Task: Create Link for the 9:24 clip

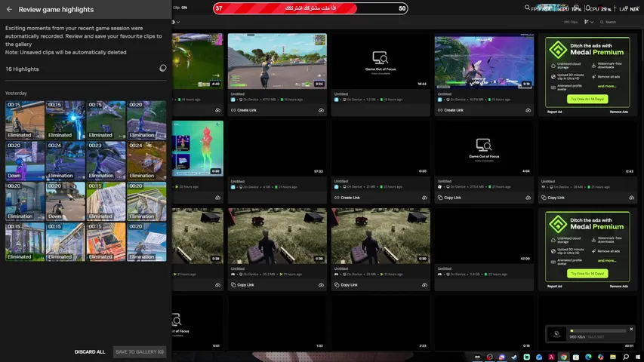Action: click(244, 110)
